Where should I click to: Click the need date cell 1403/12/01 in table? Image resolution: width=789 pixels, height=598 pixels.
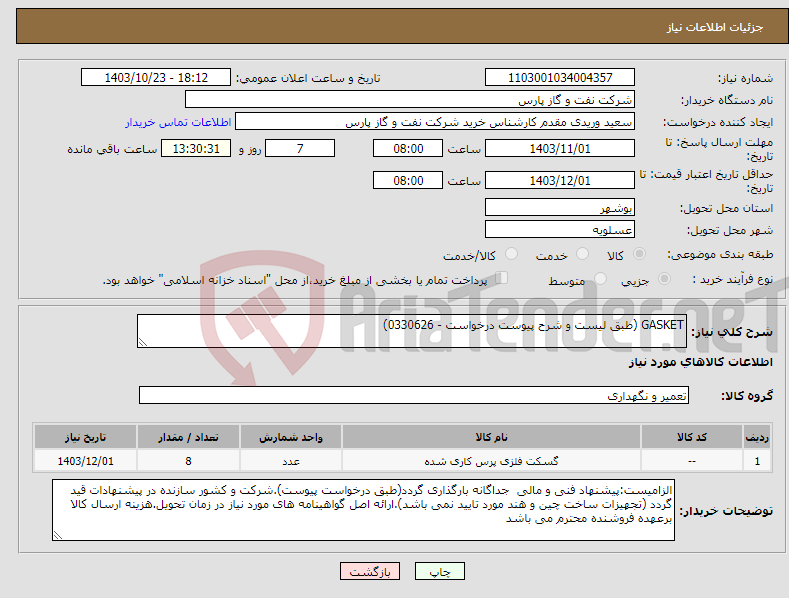click(86, 461)
